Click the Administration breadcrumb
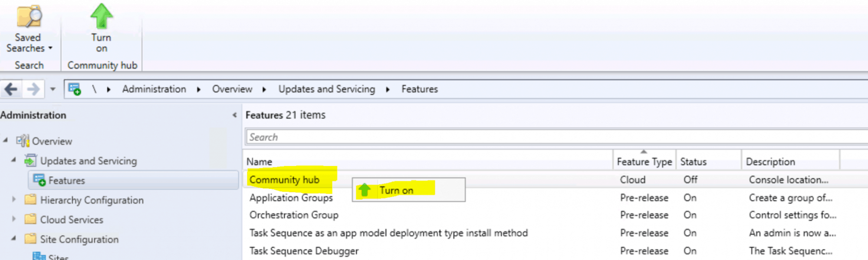This screenshot has height=260, width=868. point(154,89)
